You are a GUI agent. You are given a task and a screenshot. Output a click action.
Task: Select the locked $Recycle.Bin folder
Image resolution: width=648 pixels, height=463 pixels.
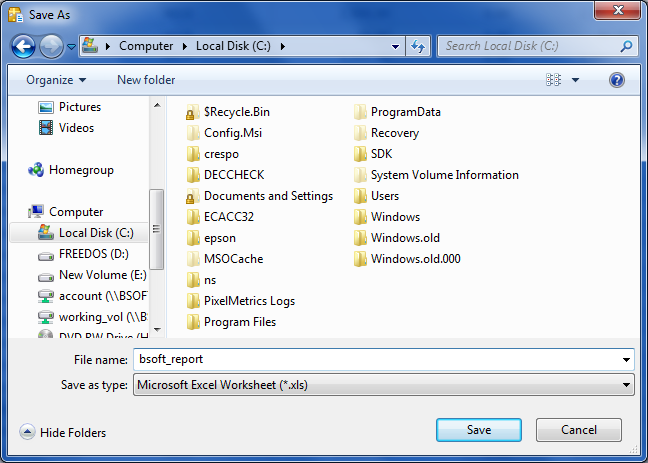tap(236, 112)
